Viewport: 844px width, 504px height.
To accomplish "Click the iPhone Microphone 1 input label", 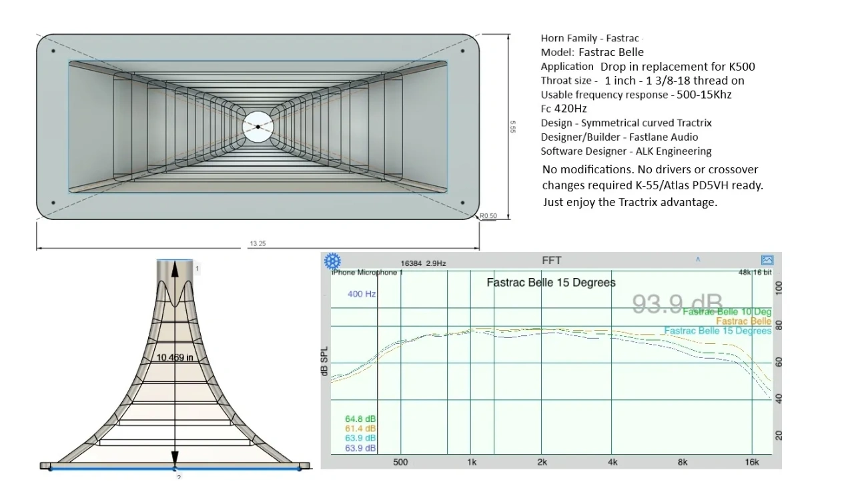I will (367, 273).
